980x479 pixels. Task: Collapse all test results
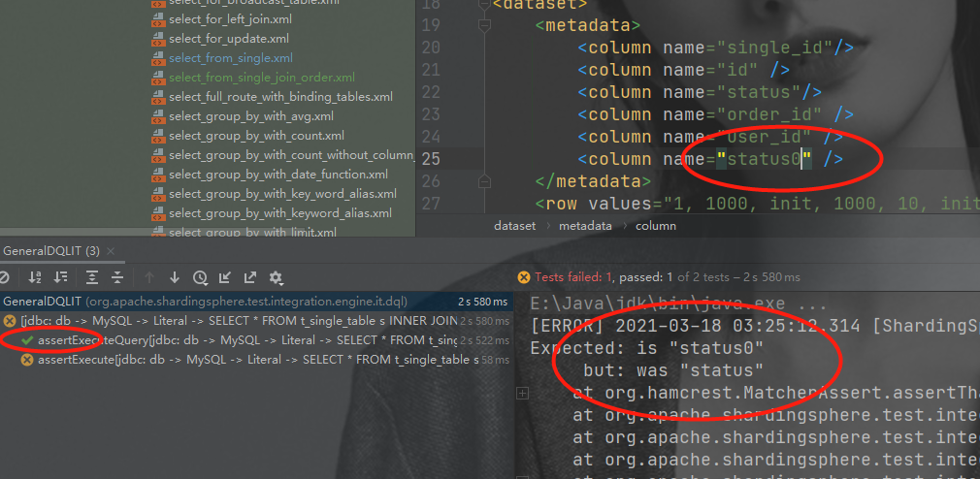tap(117, 278)
